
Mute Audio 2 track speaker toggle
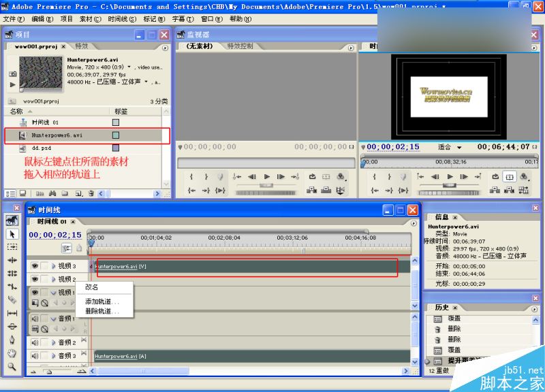click(x=35, y=342)
